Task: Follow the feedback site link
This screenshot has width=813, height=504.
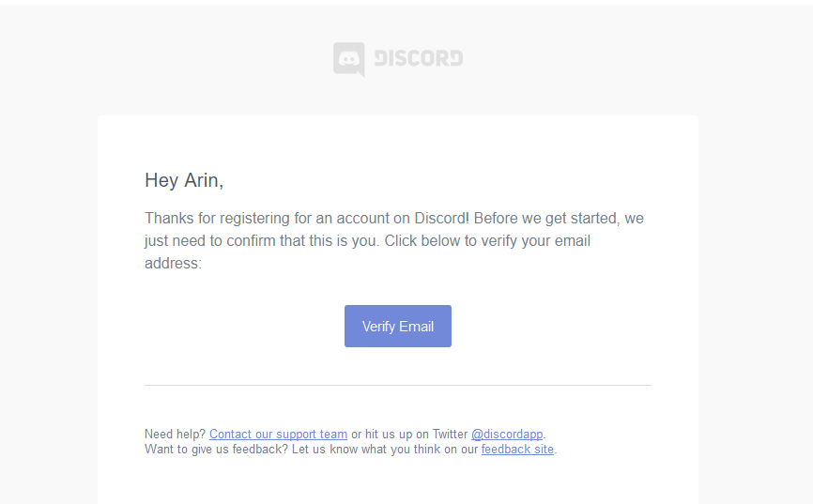Action: 517,449
